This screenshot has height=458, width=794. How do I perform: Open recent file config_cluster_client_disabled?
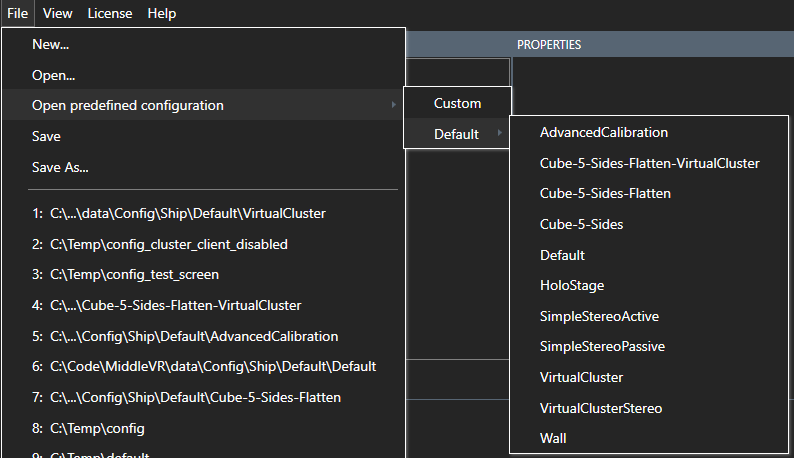pos(168,244)
